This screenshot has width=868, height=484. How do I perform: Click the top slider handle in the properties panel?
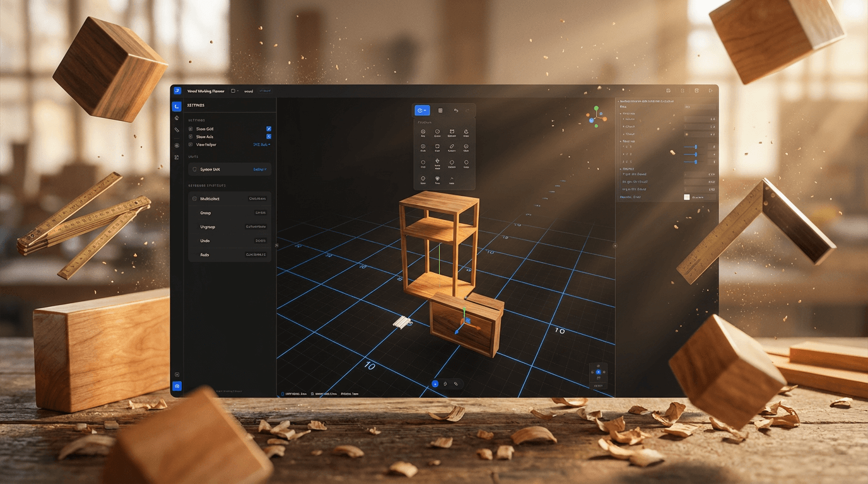pyautogui.click(x=696, y=147)
